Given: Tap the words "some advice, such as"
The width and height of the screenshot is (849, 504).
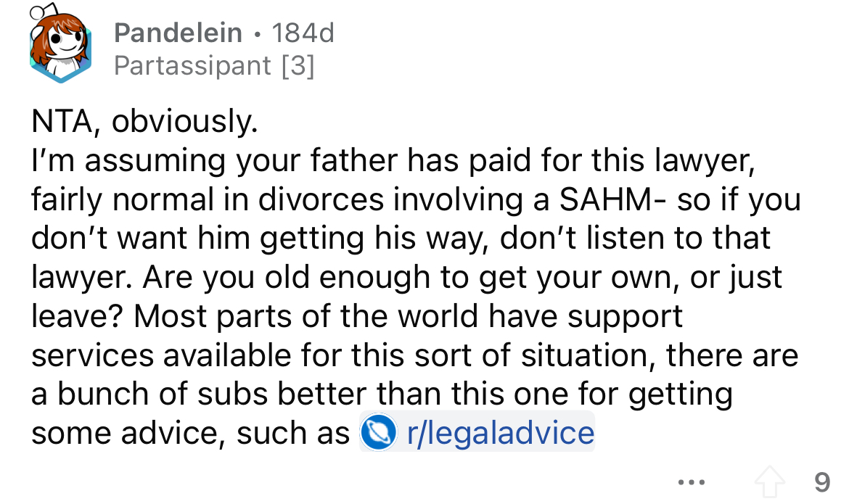Looking at the screenshot, I should click(190, 433).
